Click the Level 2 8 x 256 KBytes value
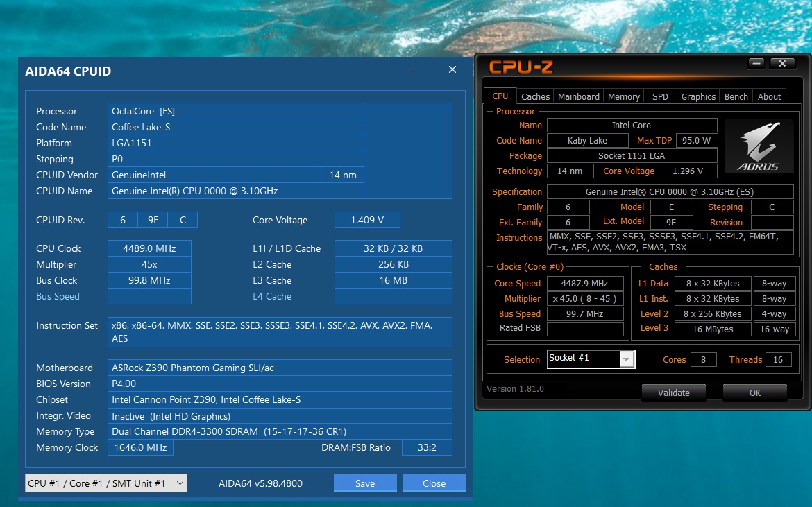812x507 pixels. (713, 314)
